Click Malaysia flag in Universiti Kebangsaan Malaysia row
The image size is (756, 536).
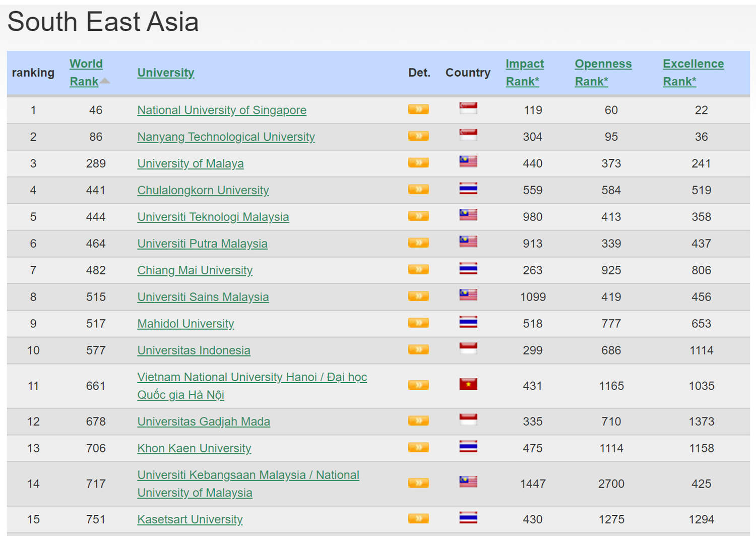click(468, 482)
